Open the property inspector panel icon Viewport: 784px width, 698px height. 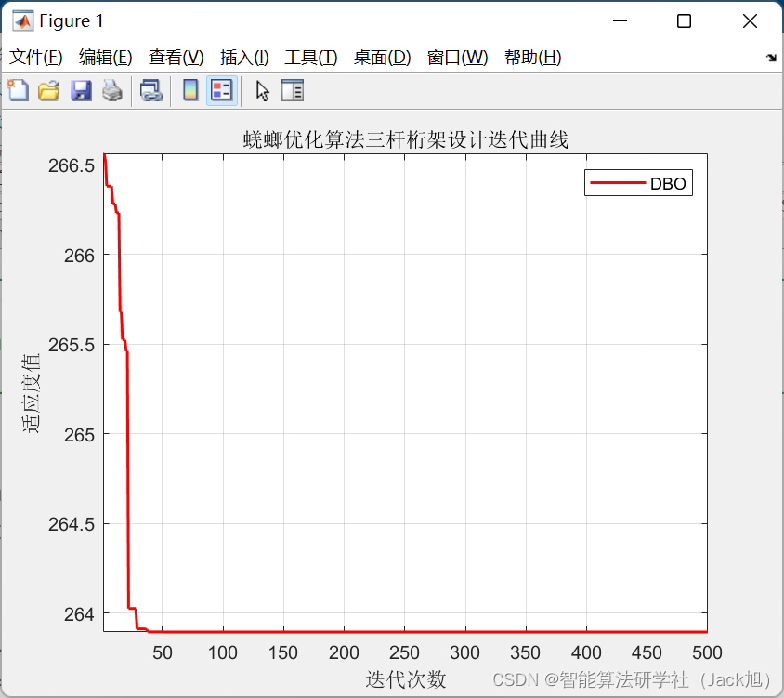point(293,90)
